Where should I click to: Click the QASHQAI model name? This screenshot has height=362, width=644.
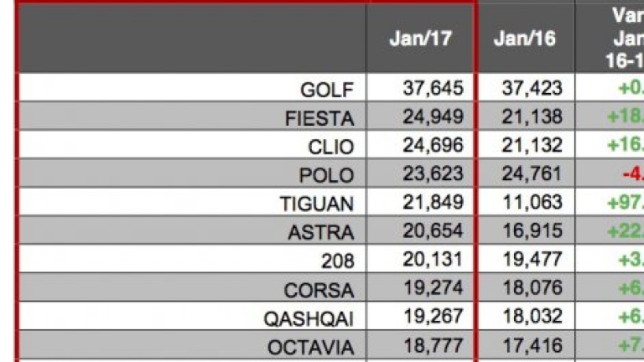coord(310,318)
